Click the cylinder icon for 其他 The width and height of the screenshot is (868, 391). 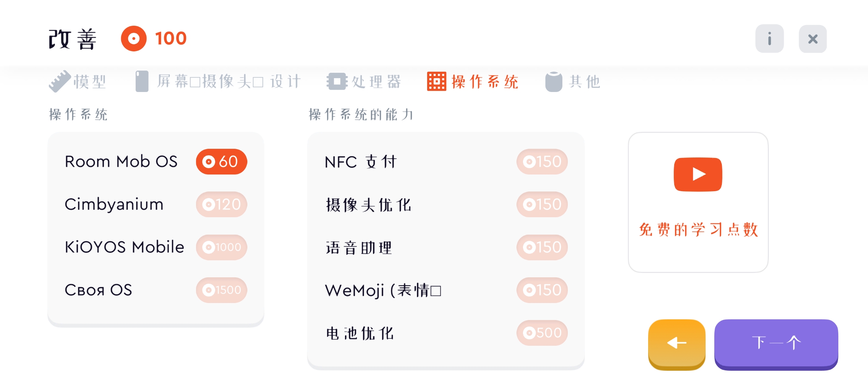553,81
